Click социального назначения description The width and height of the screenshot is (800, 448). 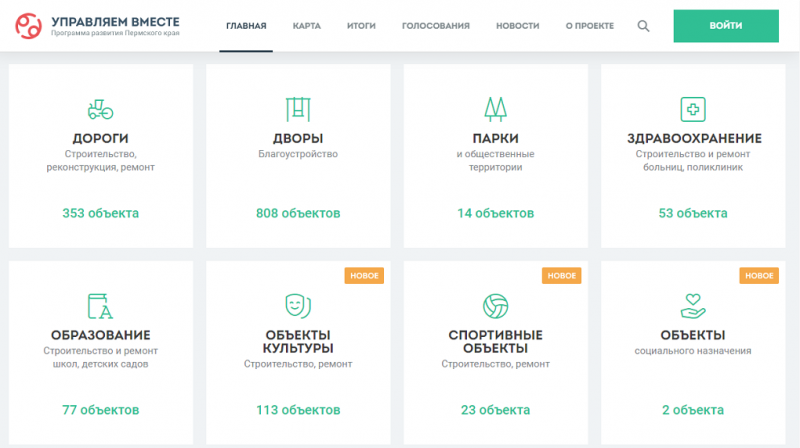[693, 351]
